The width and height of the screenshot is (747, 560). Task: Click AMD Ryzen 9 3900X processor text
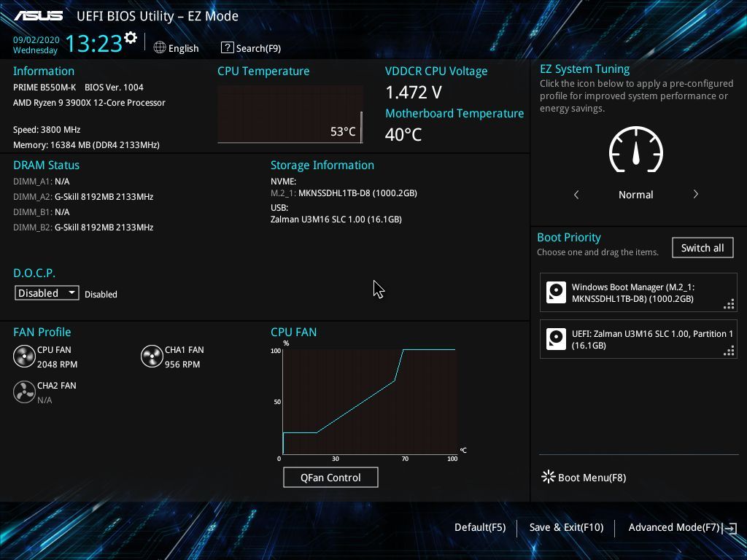point(89,102)
